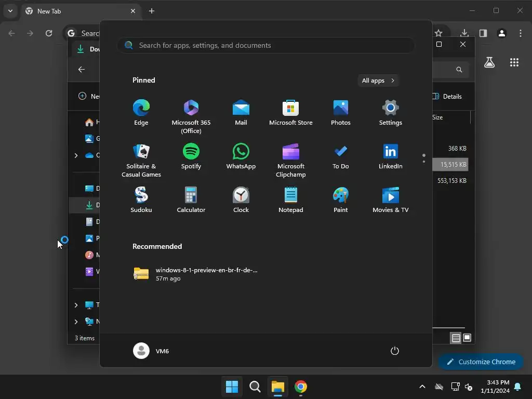Launch Solitaire & Casual Games

(141, 161)
